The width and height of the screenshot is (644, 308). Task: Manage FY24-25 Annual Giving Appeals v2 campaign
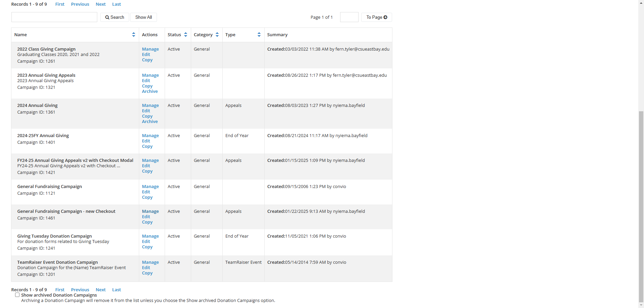[150, 160]
